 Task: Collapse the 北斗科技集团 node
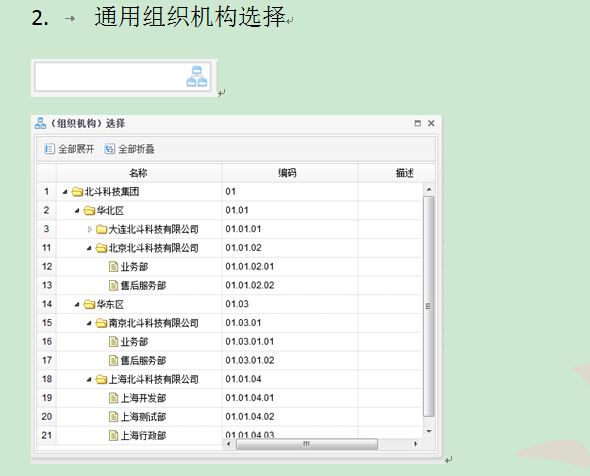[x=65, y=192]
